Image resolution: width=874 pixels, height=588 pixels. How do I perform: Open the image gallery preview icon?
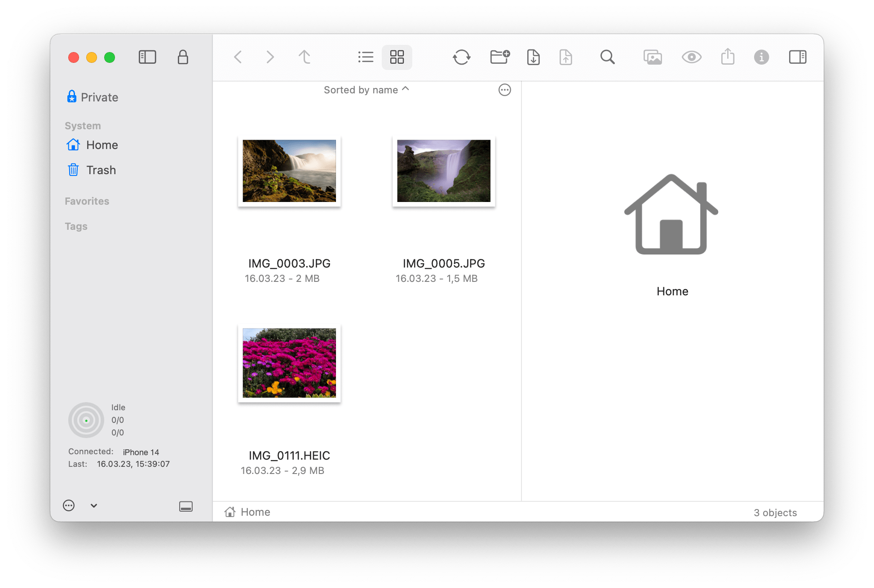tap(652, 57)
